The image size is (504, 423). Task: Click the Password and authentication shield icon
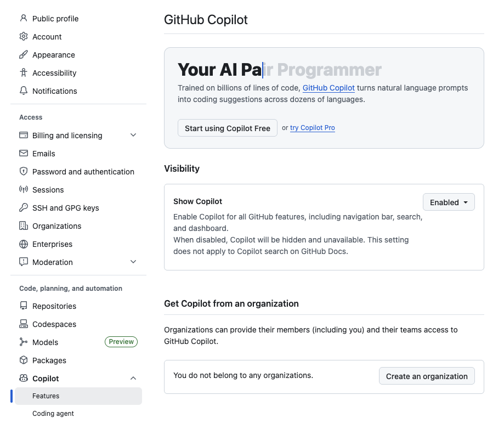click(x=24, y=172)
